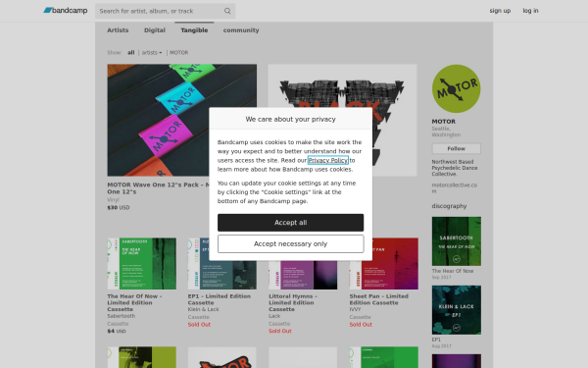
Task: Follow the MOTOR label
Action: [457, 149]
